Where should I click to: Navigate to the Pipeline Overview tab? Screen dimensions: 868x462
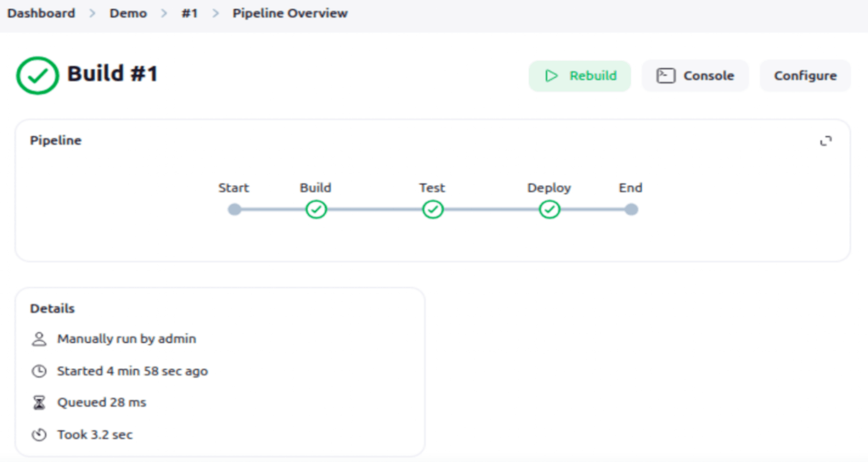[290, 13]
